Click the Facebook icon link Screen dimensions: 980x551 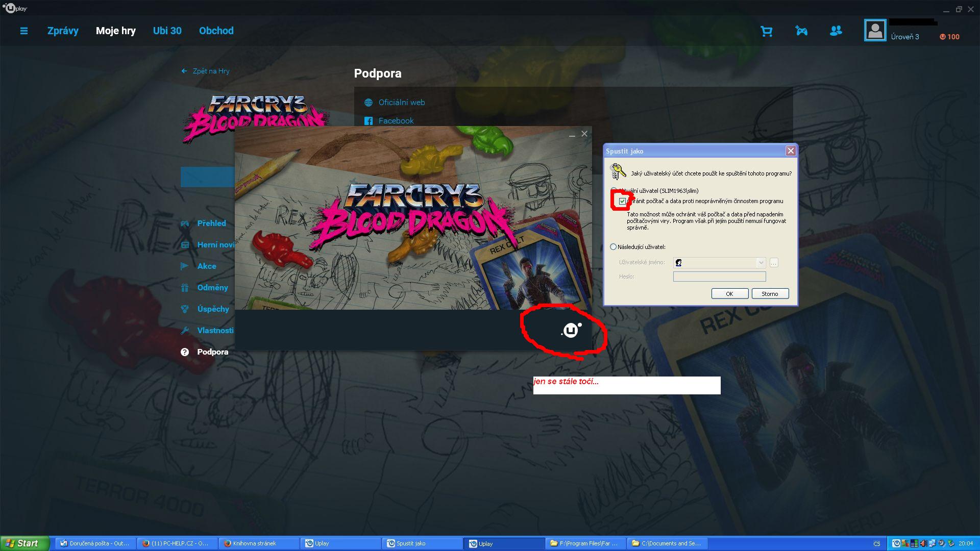pos(369,121)
